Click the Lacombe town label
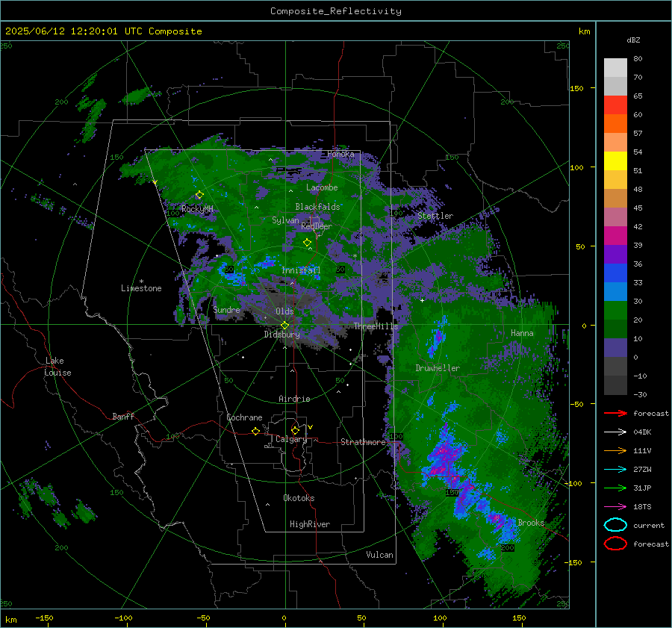This screenshot has width=672, height=628. tap(322, 187)
